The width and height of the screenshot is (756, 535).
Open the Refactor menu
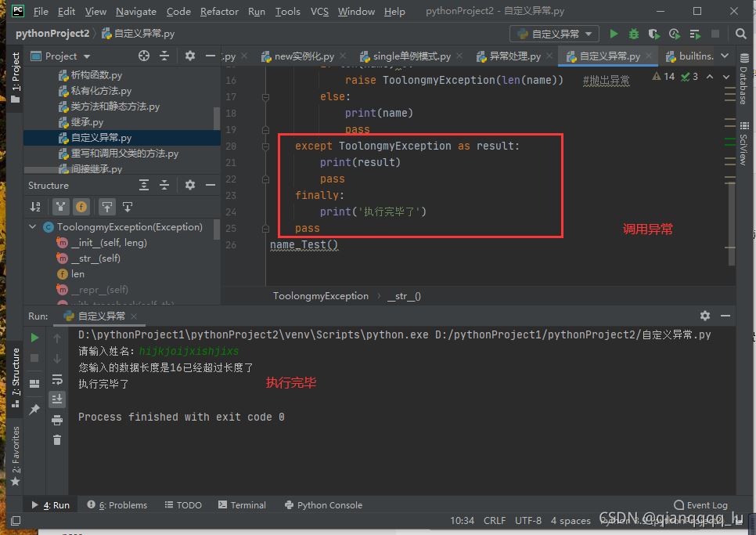pyautogui.click(x=219, y=11)
